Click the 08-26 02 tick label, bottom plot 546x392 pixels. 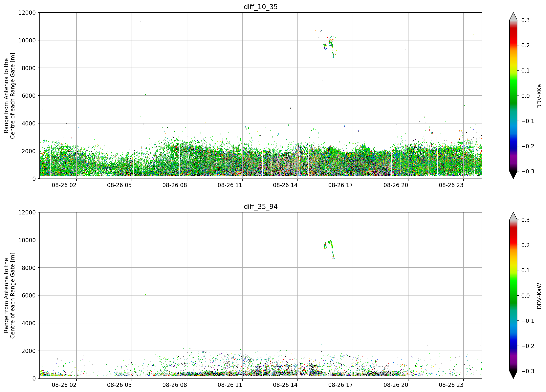pyautogui.click(x=64, y=385)
